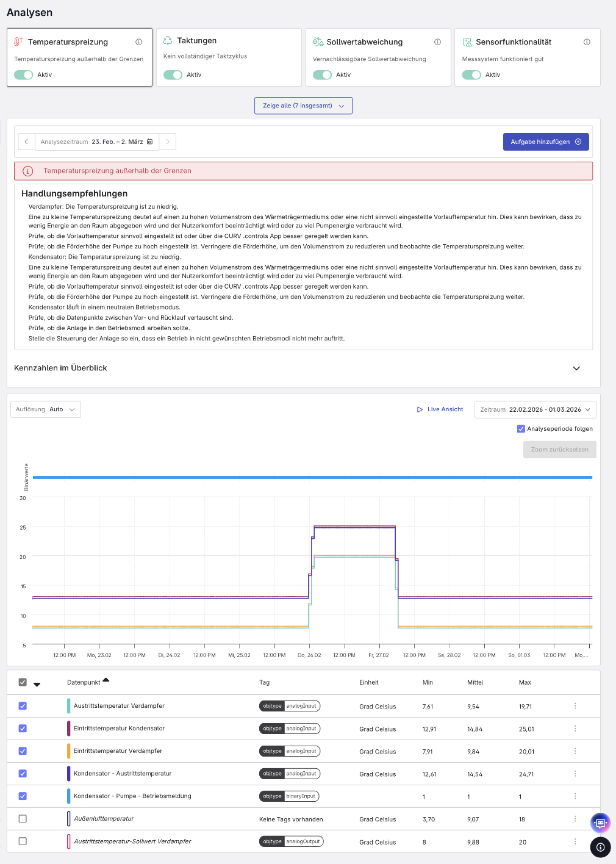Viewport: 616px width, 864px height.
Task: Go to next analysis period arrow
Action: coord(168,142)
